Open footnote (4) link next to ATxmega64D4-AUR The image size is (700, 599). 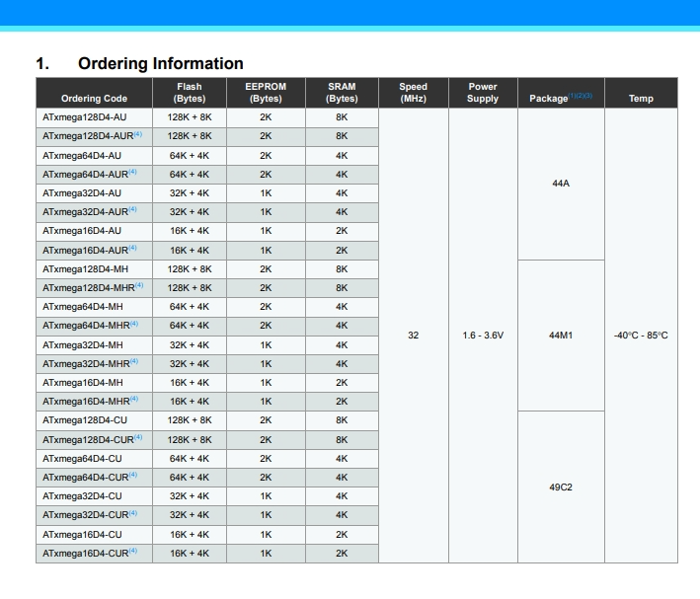132,172
